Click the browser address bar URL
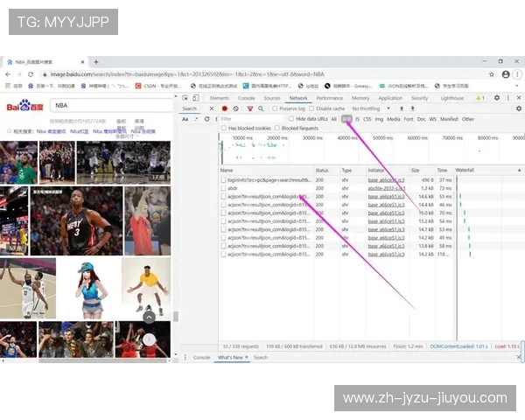The width and height of the screenshot is (525, 420). 187,74
